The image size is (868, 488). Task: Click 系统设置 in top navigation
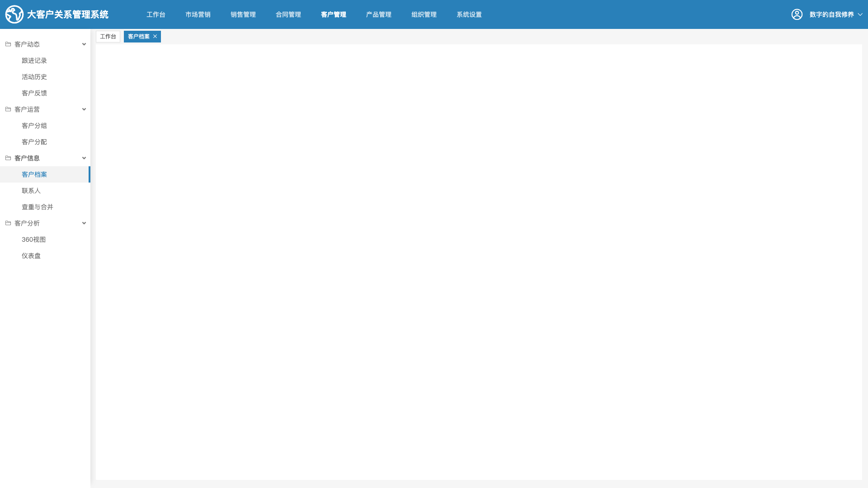(469, 14)
